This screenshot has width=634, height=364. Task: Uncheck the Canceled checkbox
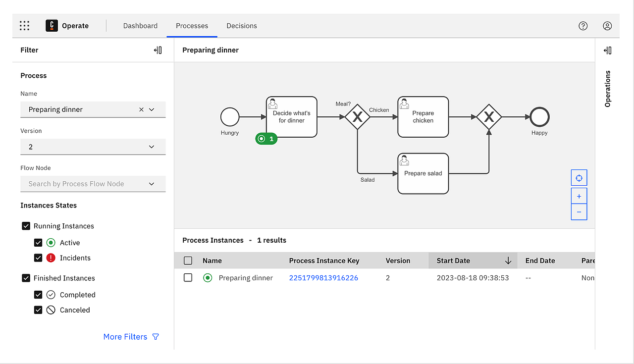click(38, 310)
